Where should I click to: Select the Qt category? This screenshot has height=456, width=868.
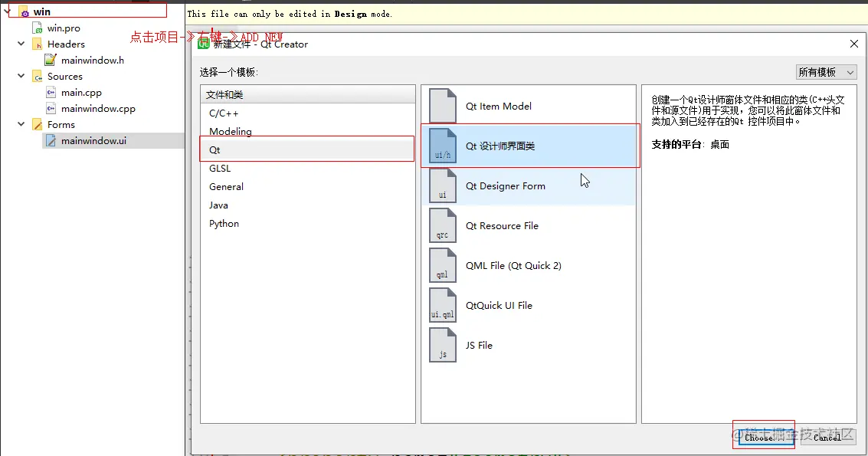[307, 149]
